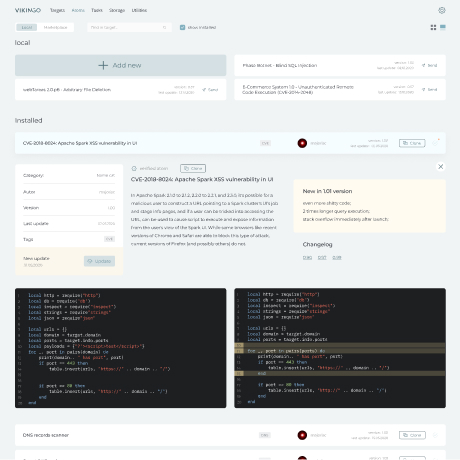The width and height of the screenshot is (460, 460).
Task: Open the Atoms menu
Action: pyautogui.click(x=78, y=10)
